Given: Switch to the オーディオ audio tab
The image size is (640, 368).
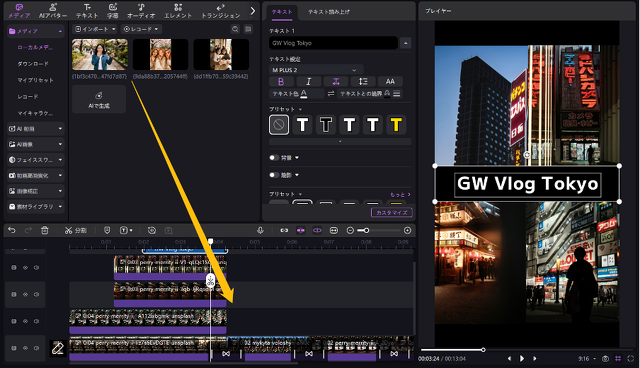Looking at the screenshot, I should 141,11.
